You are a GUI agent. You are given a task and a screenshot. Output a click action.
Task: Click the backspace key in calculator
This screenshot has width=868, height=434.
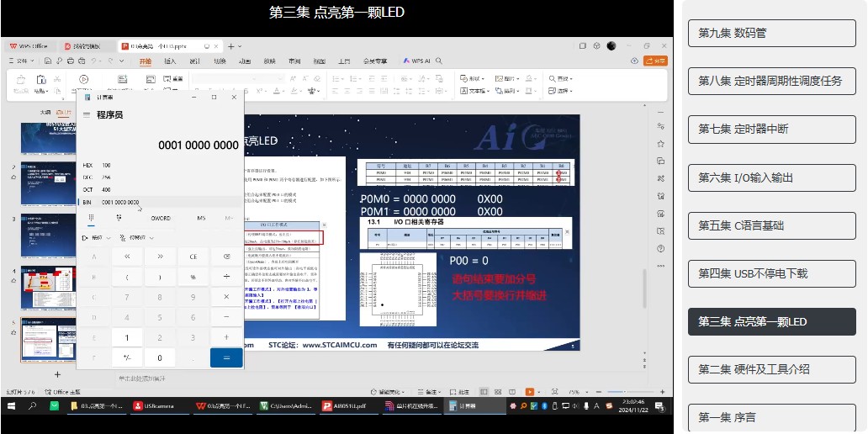point(226,257)
